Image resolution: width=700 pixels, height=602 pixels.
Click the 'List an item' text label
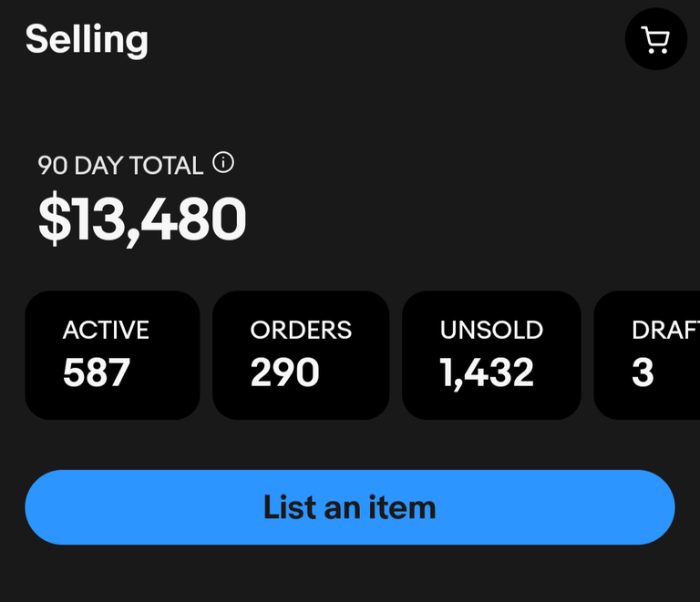point(350,507)
